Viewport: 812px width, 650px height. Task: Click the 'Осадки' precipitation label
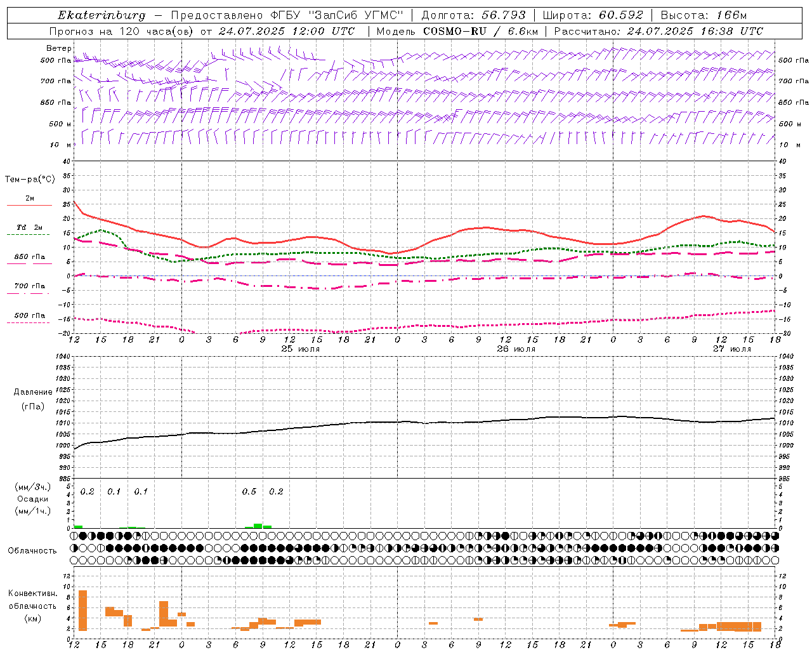[x=32, y=499]
